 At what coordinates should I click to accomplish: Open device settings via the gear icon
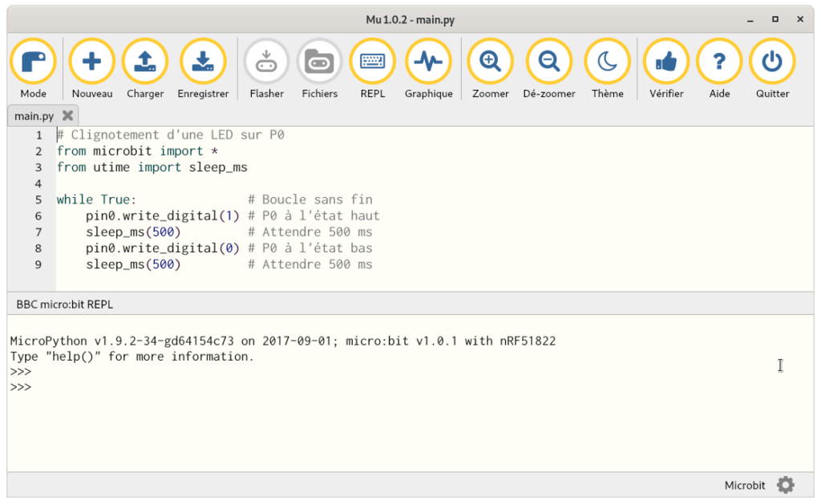click(x=786, y=485)
